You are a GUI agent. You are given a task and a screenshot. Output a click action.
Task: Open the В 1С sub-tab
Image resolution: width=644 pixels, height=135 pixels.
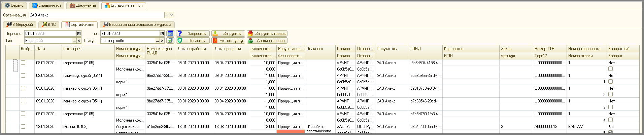click(49, 25)
